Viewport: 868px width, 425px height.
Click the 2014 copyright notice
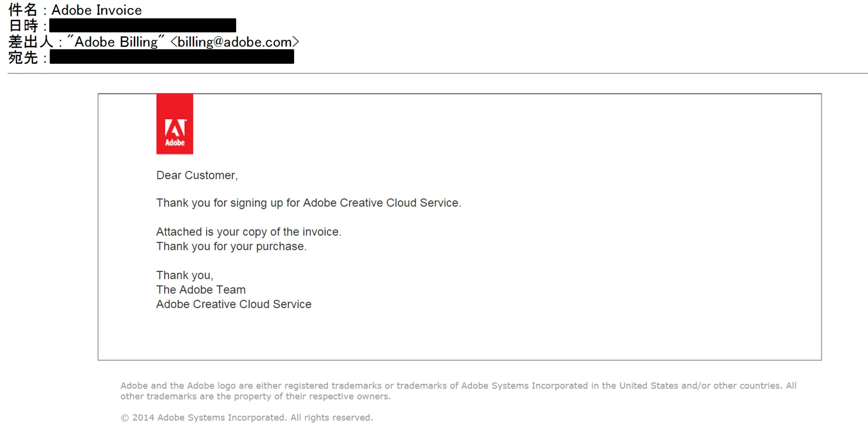click(247, 417)
